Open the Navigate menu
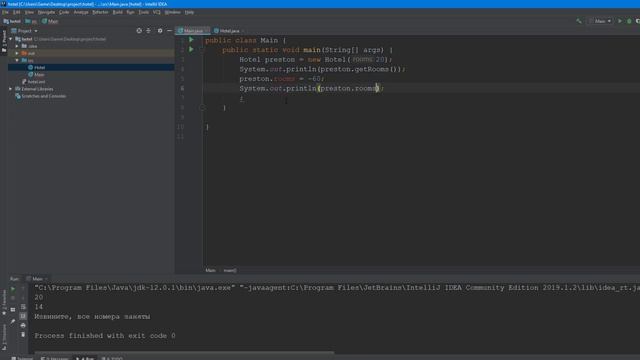 pyautogui.click(x=47, y=12)
